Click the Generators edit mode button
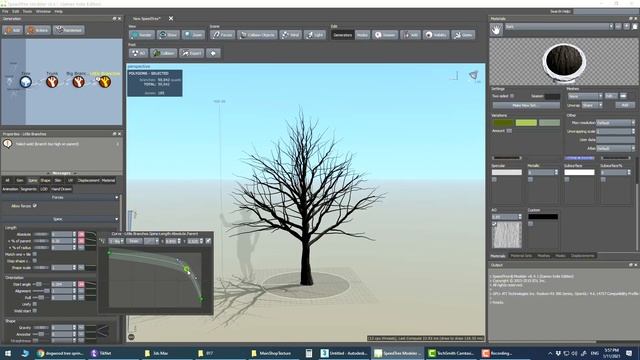 [342, 35]
